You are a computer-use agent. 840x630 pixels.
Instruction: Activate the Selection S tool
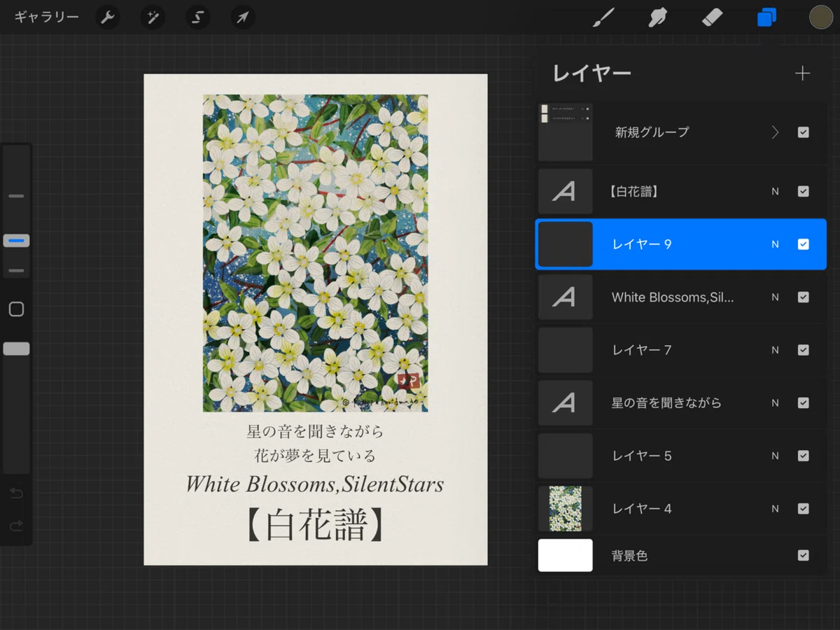pyautogui.click(x=197, y=17)
